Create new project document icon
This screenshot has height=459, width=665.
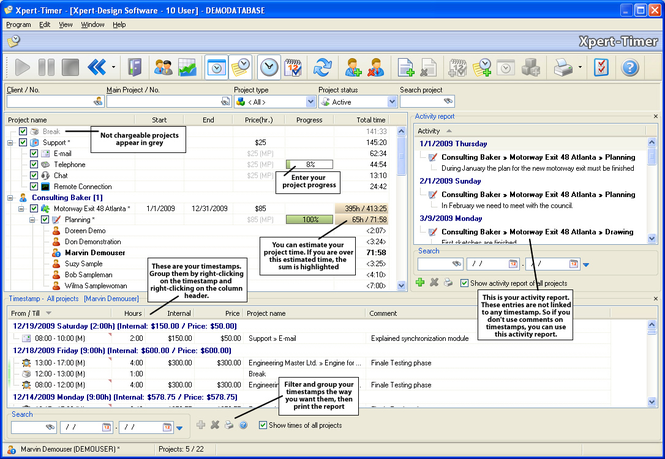pos(405,67)
